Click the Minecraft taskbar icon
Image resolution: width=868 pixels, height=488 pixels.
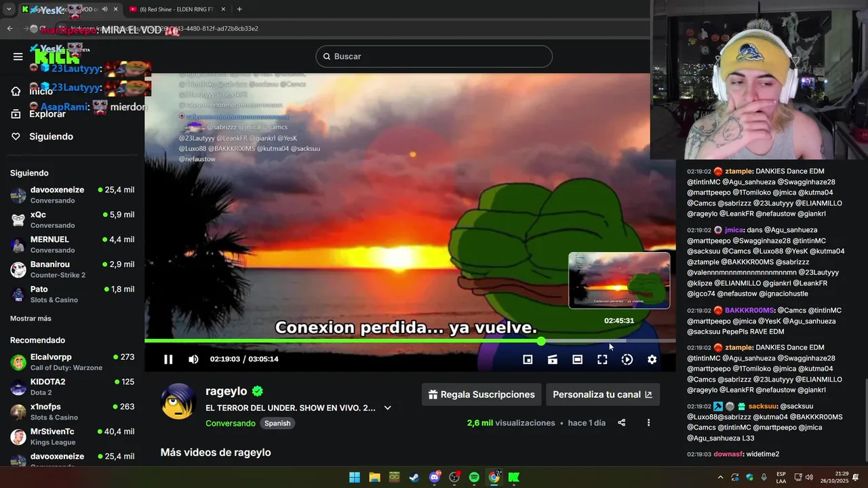point(394,477)
